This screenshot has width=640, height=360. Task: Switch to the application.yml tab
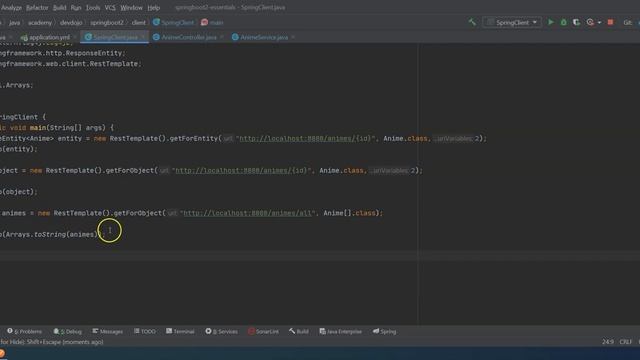[49, 37]
